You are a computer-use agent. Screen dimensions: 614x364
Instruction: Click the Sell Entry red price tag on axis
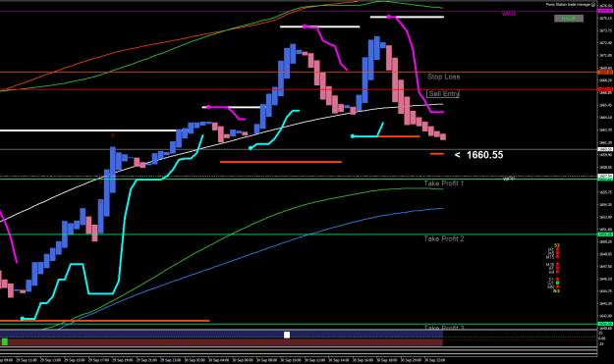[x=605, y=89]
